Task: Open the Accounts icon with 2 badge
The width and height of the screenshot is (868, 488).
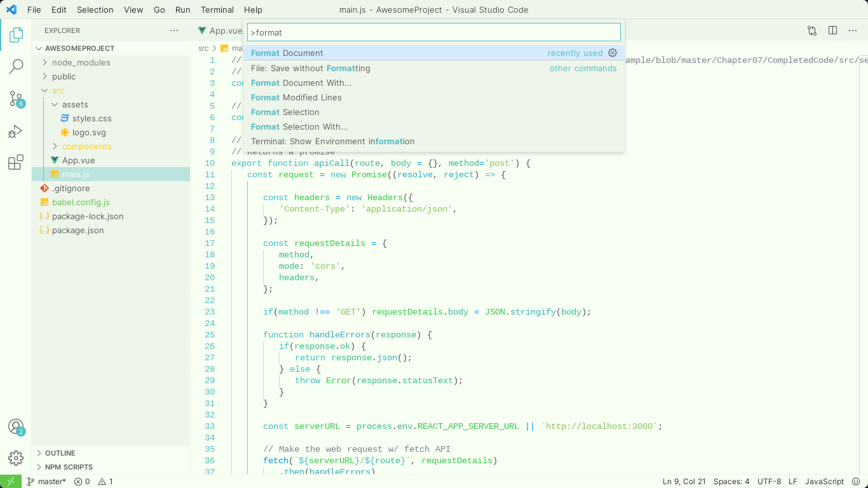Action: click(16, 426)
